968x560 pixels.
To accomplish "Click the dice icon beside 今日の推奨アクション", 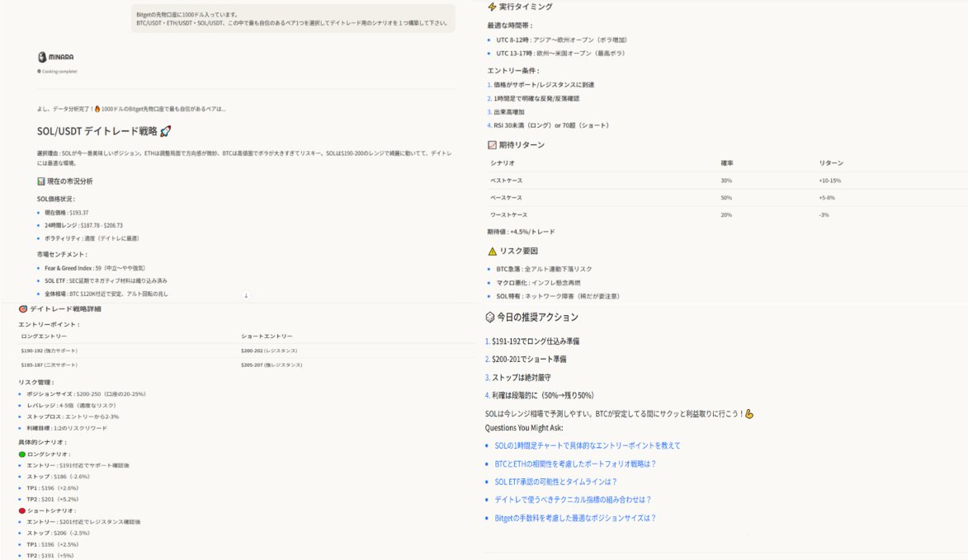I will tap(489, 317).
